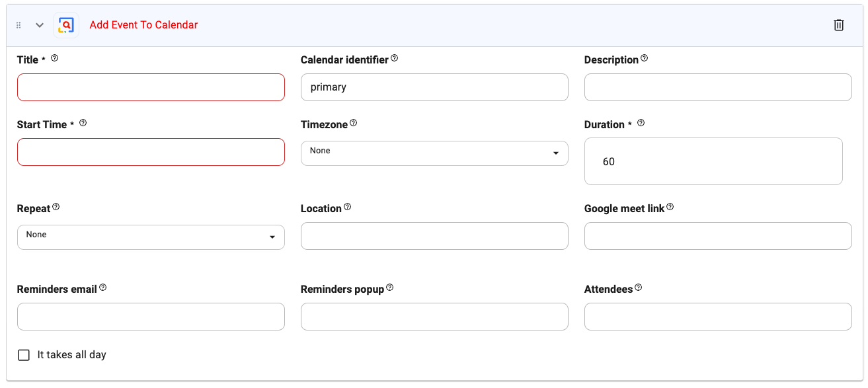Click the Google Calendar app icon
This screenshot has height=388, width=868.
(66, 25)
